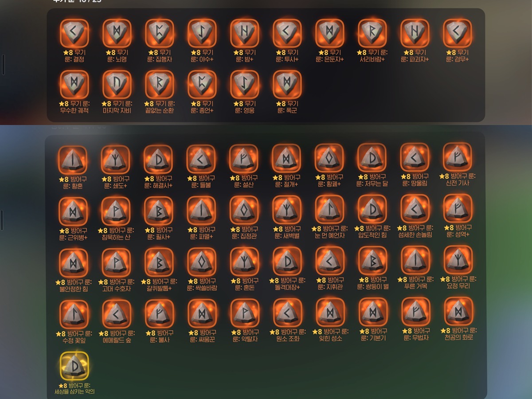Image resolution: width=532 pixels, height=399 pixels.
Task: Click the 방어구 룬: 황혼 rune
Action: click(x=73, y=160)
